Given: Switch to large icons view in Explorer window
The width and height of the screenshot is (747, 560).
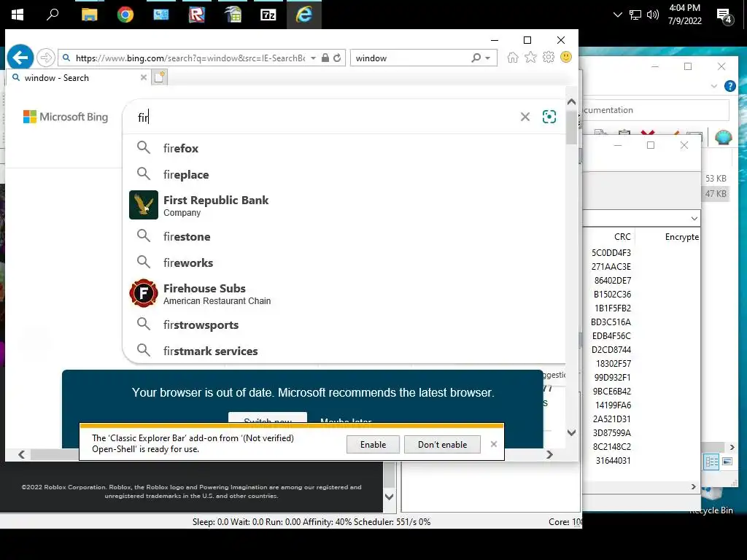Looking at the screenshot, I should click(x=727, y=462).
